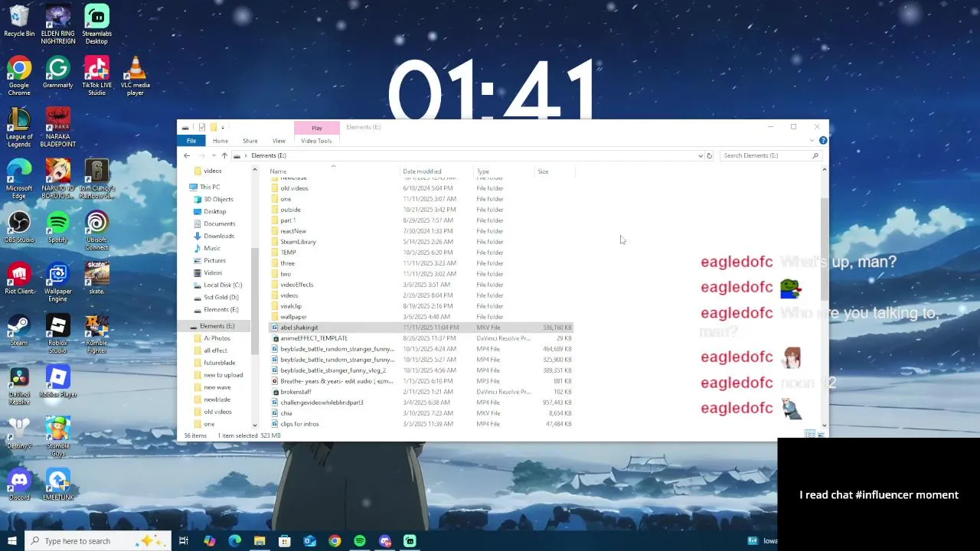The height and width of the screenshot is (551, 980).
Task: Open Grammarly desktop icon
Action: 58,73
